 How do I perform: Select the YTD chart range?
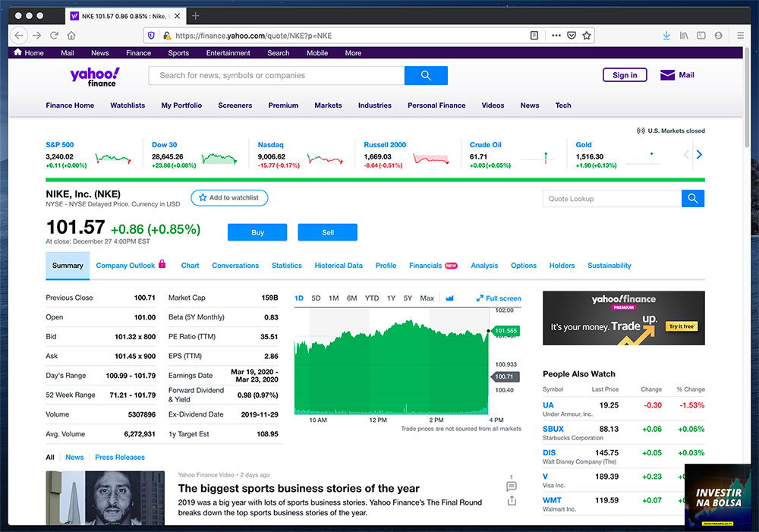click(x=372, y=298)
